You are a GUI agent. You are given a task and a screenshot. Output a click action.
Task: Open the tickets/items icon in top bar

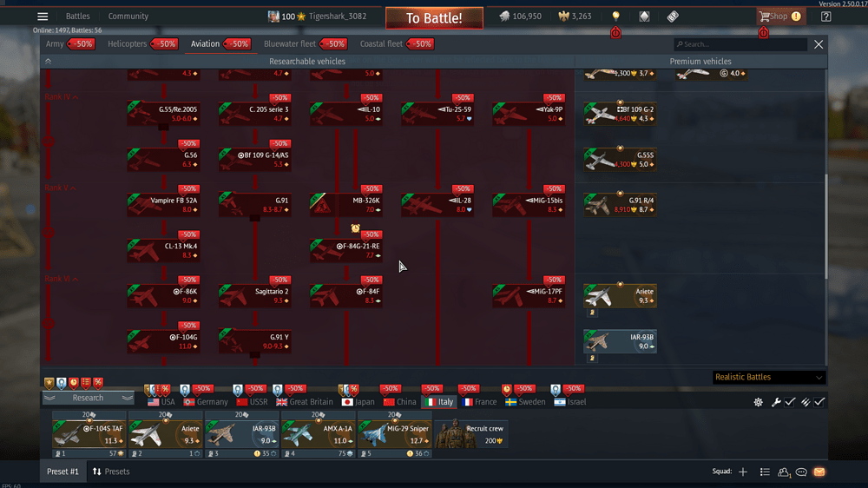(673, 16)
